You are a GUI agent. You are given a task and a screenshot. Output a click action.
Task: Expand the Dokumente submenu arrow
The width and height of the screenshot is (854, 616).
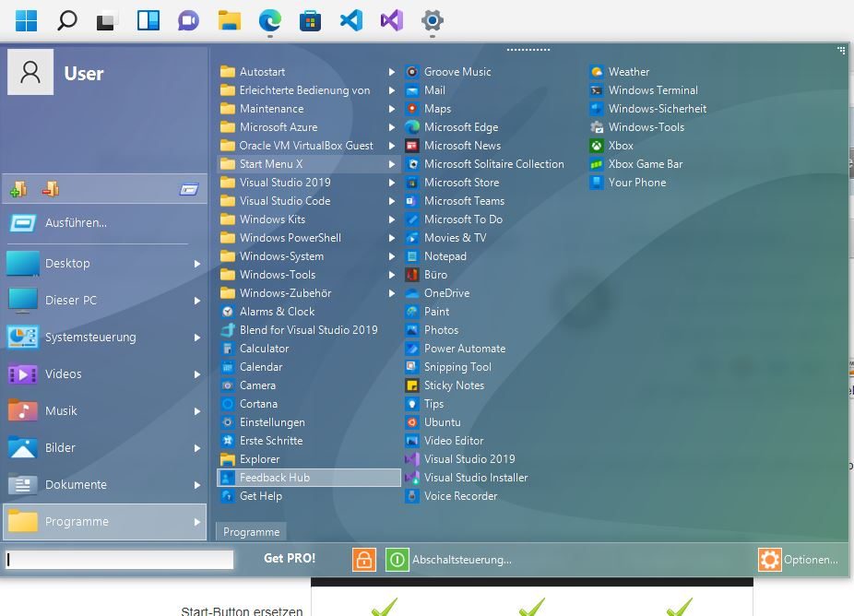(197, 485)
